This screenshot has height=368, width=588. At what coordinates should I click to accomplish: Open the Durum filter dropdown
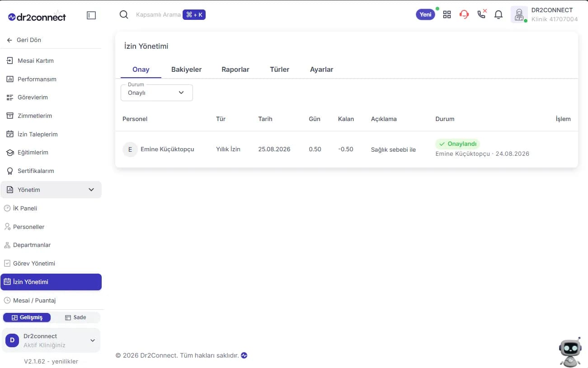[157, 93]
